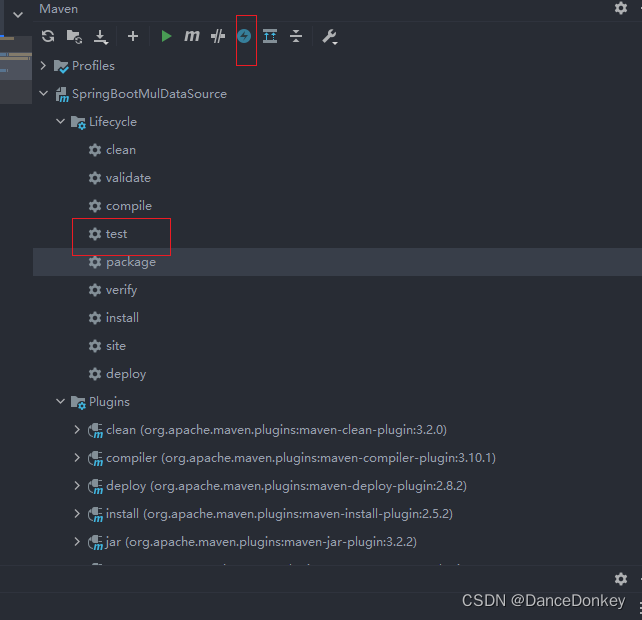Click collapse chevron left of Maven title
Screen dimensions: 642x620
tap(18, 15)
